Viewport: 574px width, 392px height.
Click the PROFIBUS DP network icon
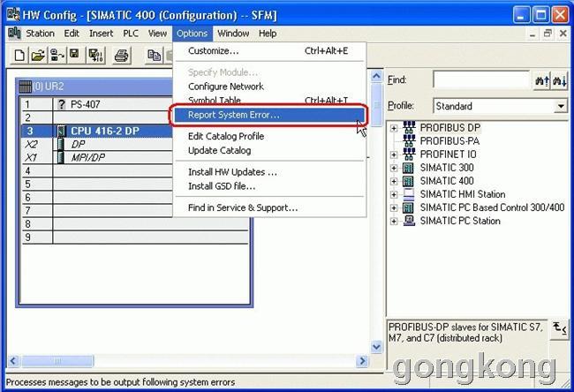(409, 127)
